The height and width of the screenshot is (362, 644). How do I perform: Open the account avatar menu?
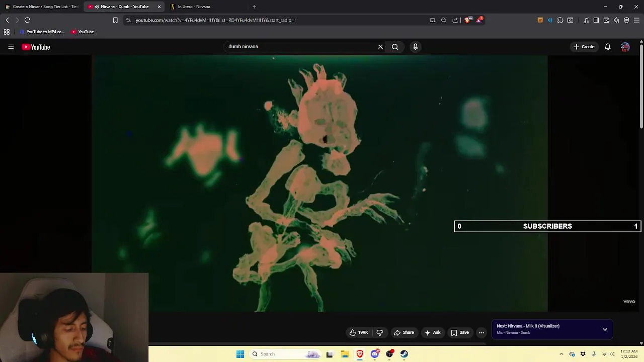click(x=625, y=47)
